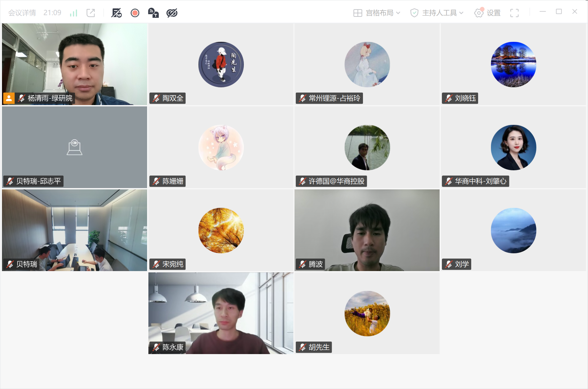Viewport: 588px width, 389px height.
Task: Click muted mic icon for 华商中科-刘肇心
Action: [x=449, y=181]
